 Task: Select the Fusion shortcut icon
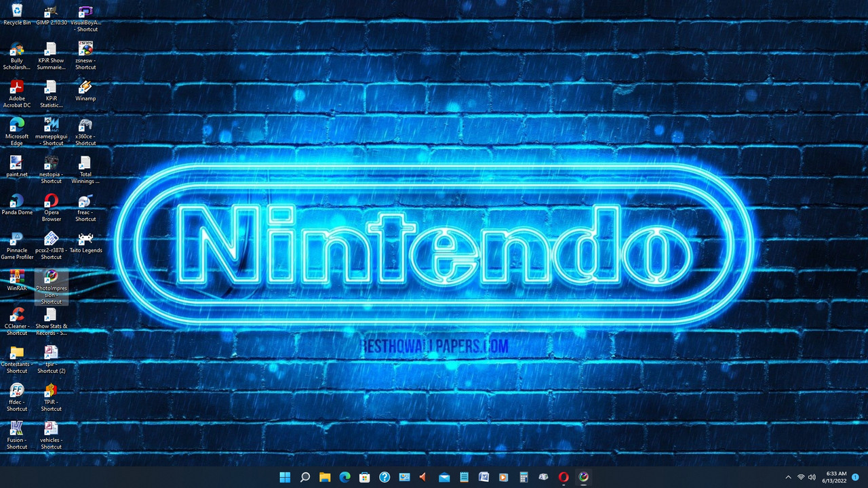point(17,435)
